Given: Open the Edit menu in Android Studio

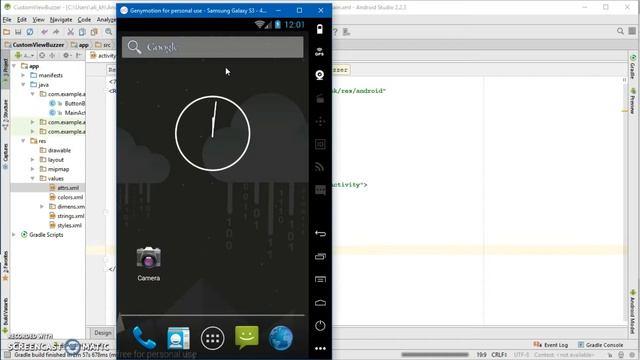Looking at the screenshot, I should (x=22, y=20).
